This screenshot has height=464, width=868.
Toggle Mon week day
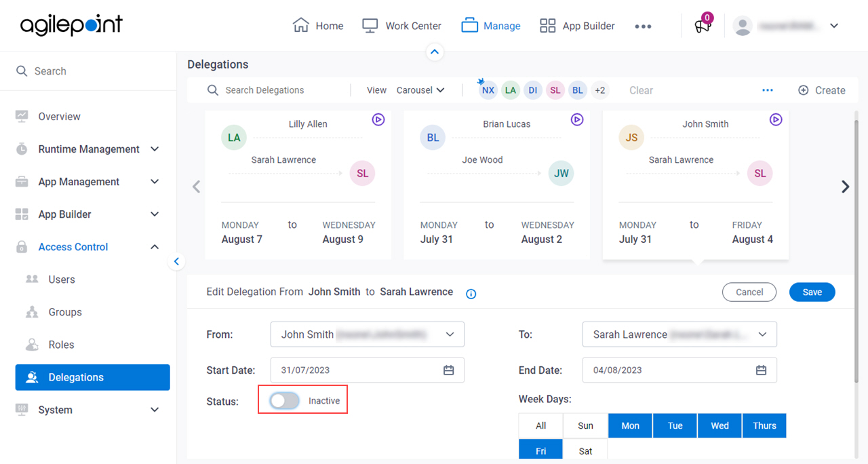(630, 426)
